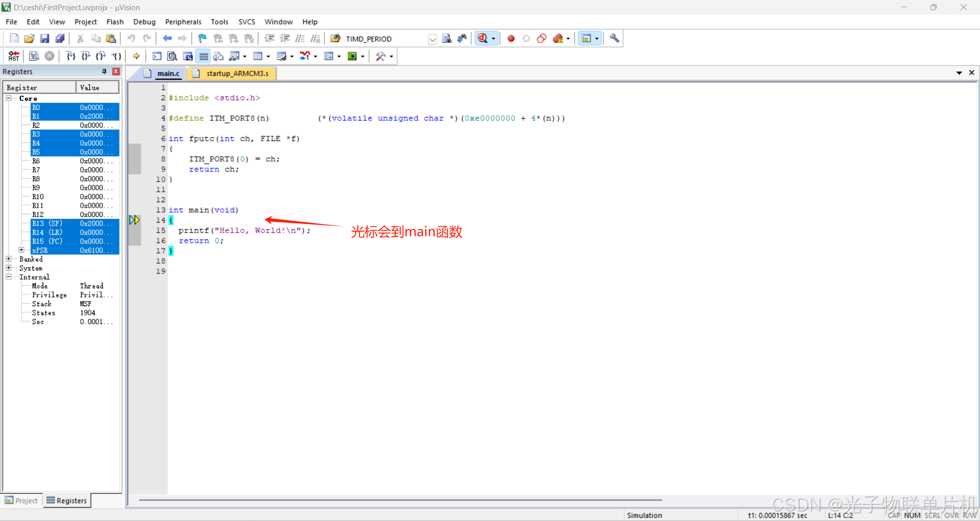980x521 pixels.
Task: Comment out the selection
Action: (300, 39)
